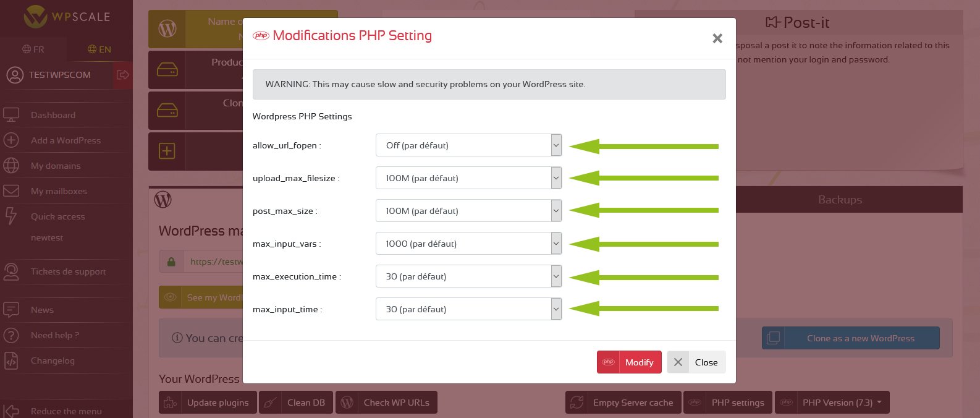Switch language to FR
Screen dimensions: 980x418
pos(33,49)
